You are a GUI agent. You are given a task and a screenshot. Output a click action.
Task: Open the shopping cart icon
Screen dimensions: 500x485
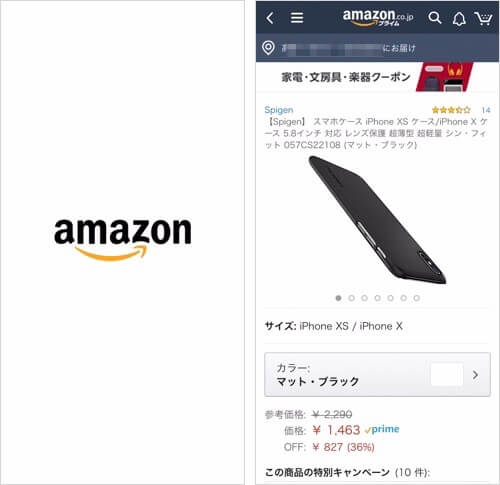(x=483, y=19)
